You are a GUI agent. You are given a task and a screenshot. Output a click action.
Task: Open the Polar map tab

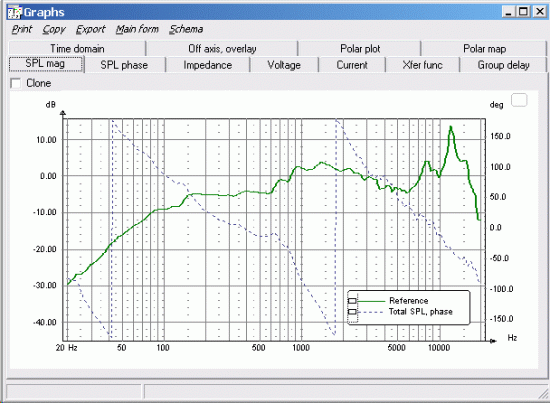pos(484,48)
